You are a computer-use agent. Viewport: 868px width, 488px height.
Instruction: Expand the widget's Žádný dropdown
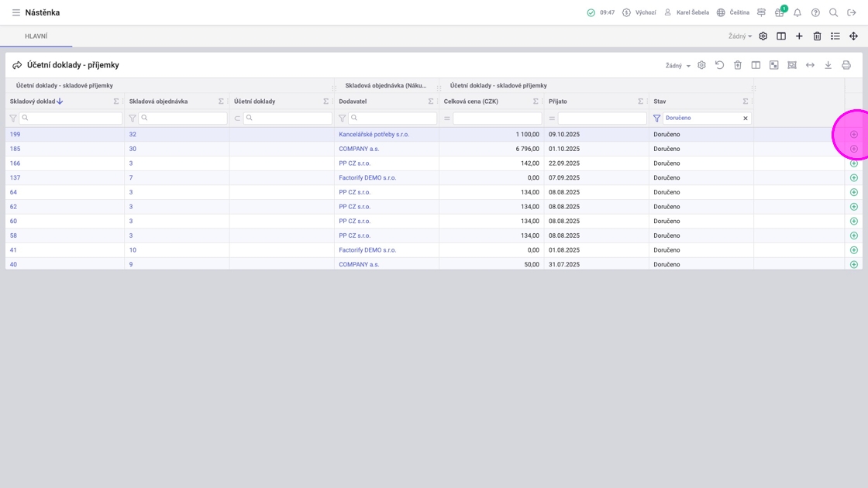pos(678,66)
